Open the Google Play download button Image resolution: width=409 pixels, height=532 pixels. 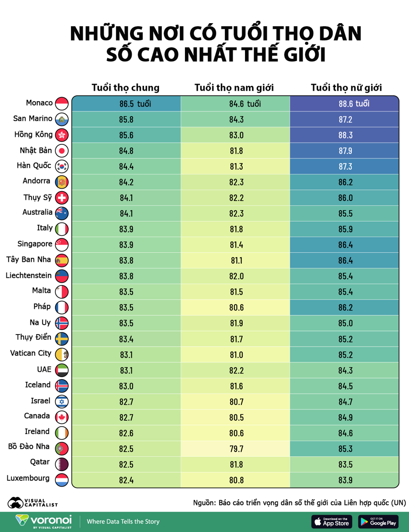[378, 522]
